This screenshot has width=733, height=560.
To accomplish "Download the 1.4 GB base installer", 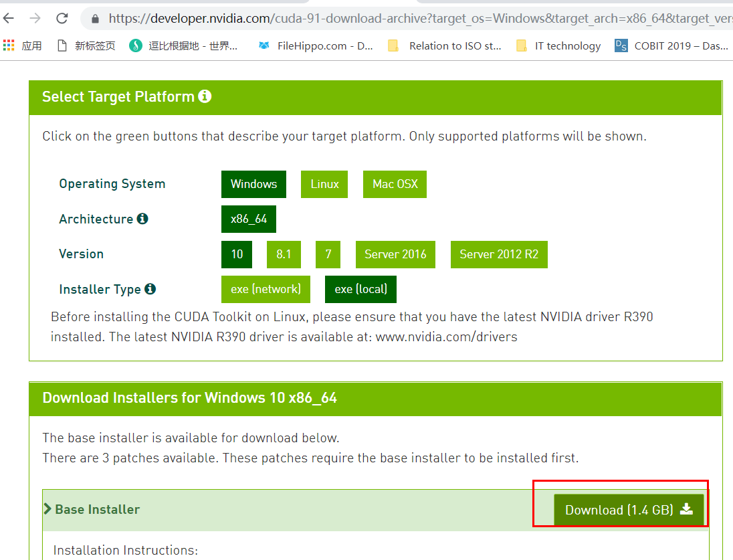I will click(629, 510).
